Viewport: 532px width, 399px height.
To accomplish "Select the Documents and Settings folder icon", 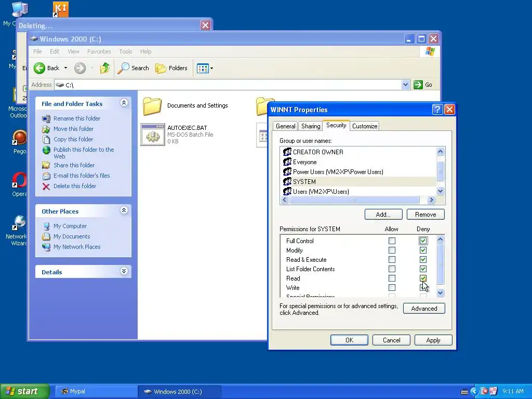I will pos(152,106).
